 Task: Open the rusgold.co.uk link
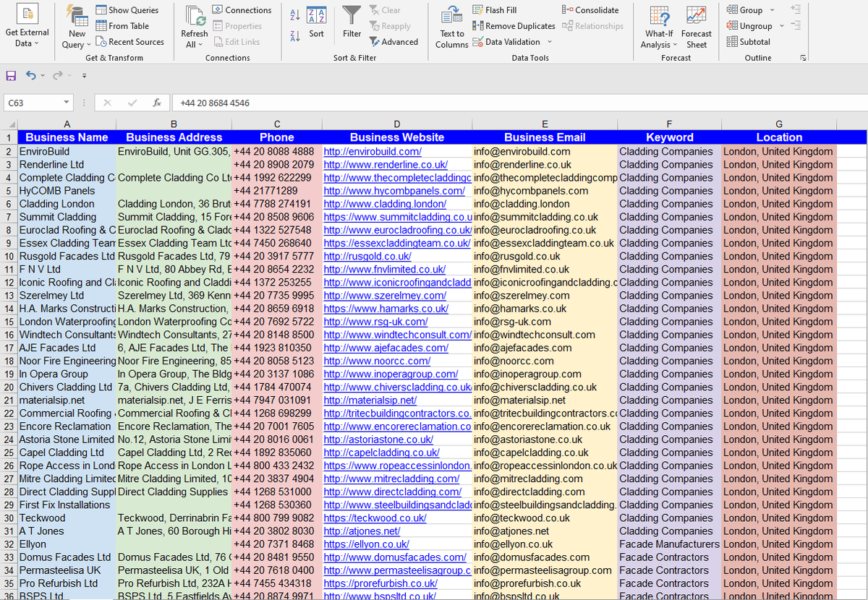(x=367, y=256)
